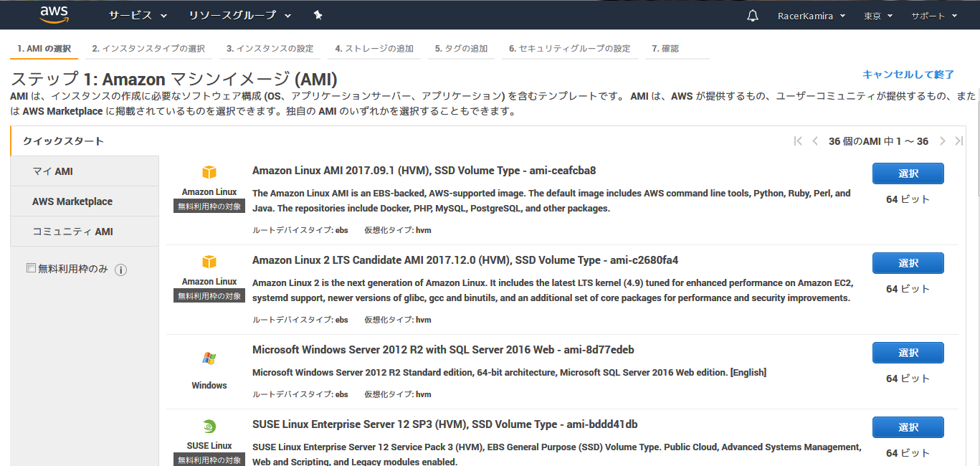Click 選択 for Amazon Linux 2 LTS Candidate
Image resolution: width=980 pixels, height=466 pixels.
point(908,263)
